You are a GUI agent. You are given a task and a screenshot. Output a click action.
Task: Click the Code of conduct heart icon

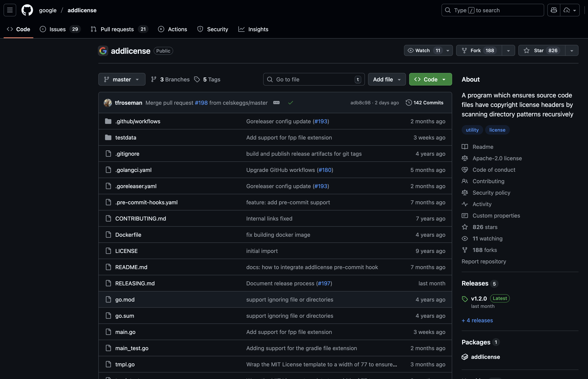point(465,170)
